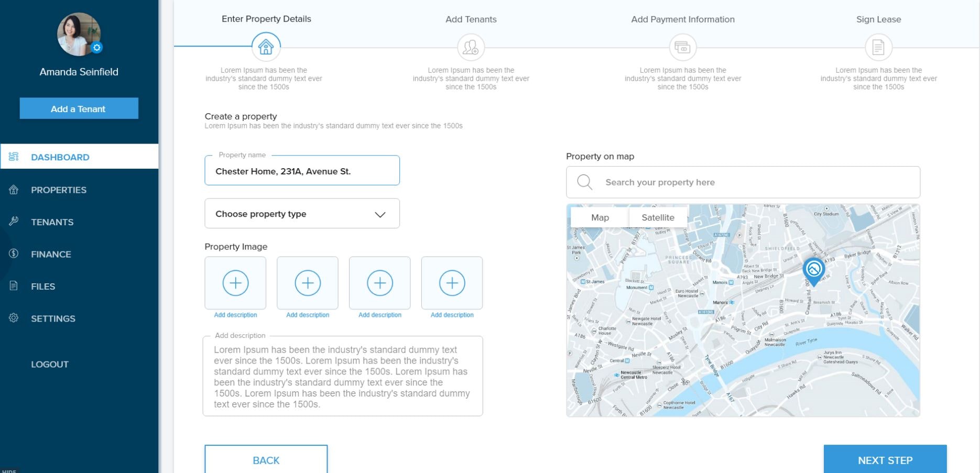
Task: Click the gear badge on profile photo
Action: (96, 48)
